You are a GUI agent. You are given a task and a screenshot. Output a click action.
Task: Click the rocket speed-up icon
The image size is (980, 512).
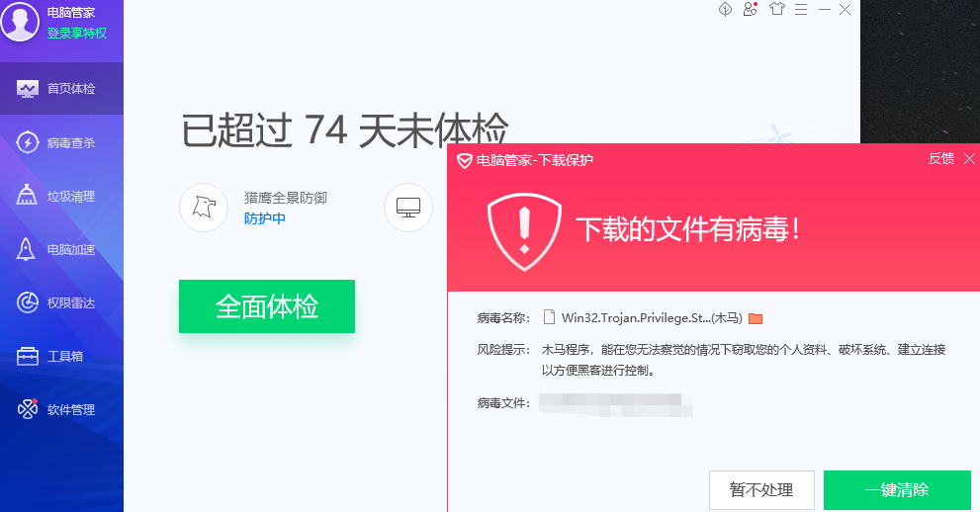[x=26, y=249]
